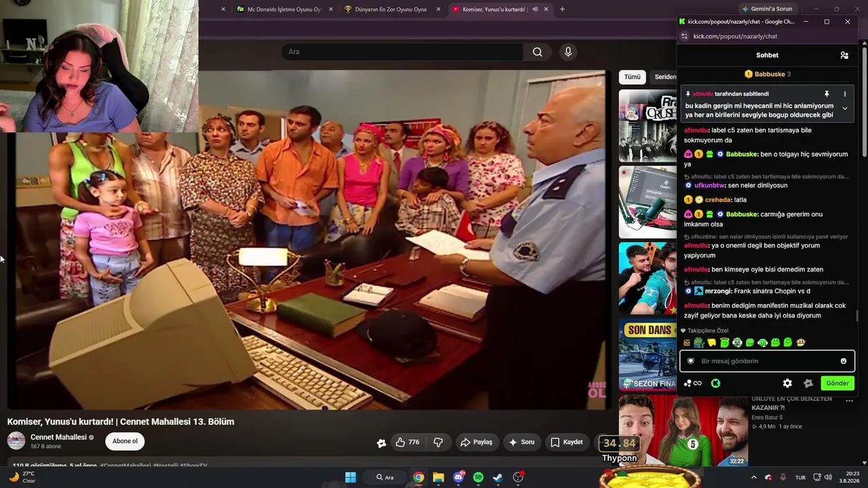Open the weather widget showing 27°C Clear

(22, 477)
